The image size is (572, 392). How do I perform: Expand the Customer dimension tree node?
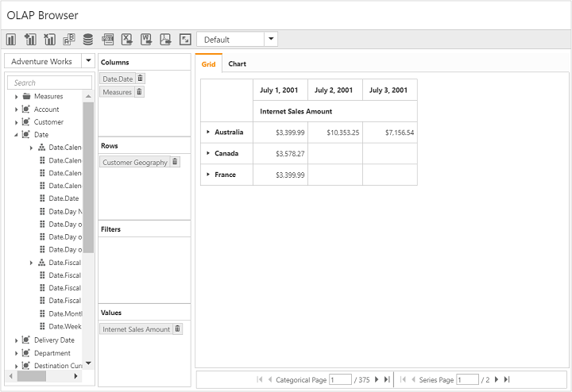click(x=16, y=122)
